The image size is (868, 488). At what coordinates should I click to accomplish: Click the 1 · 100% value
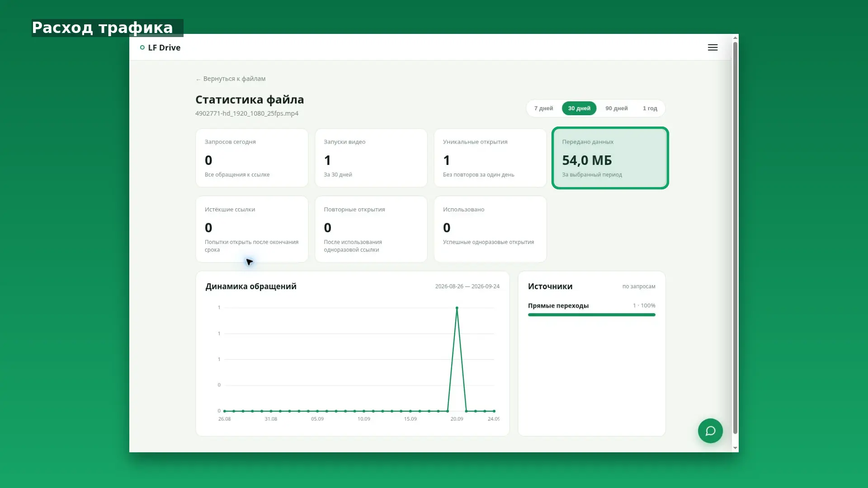644,305
